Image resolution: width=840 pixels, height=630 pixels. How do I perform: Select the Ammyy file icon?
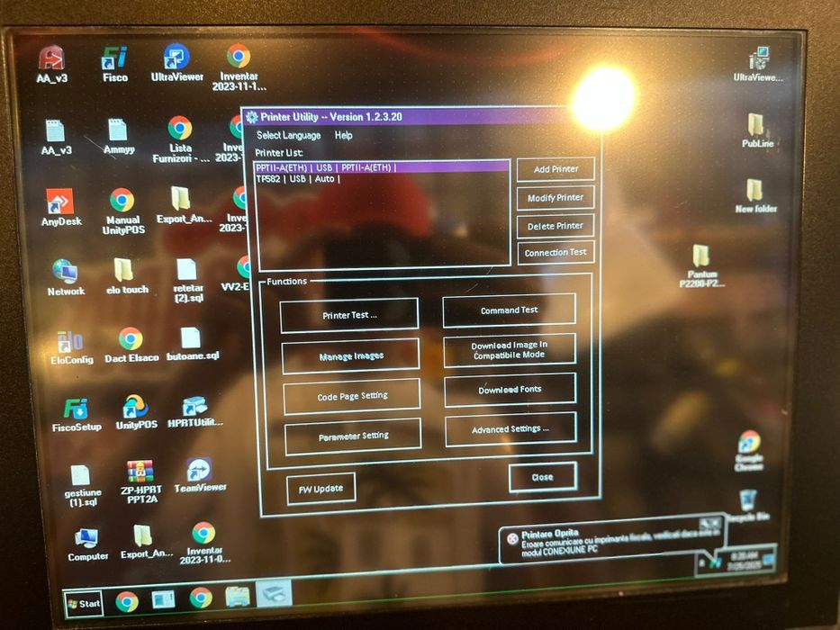(119, 136)
